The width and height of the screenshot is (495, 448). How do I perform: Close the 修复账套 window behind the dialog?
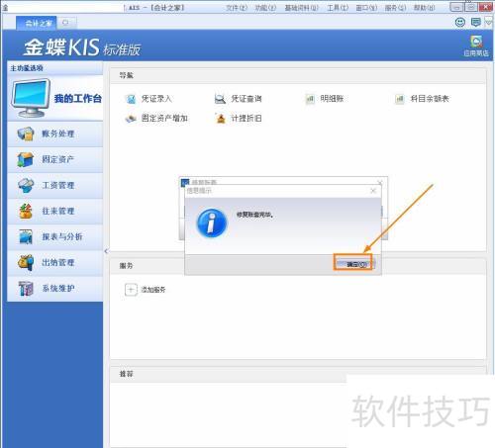pyautogui.click(x=380, y=182)
